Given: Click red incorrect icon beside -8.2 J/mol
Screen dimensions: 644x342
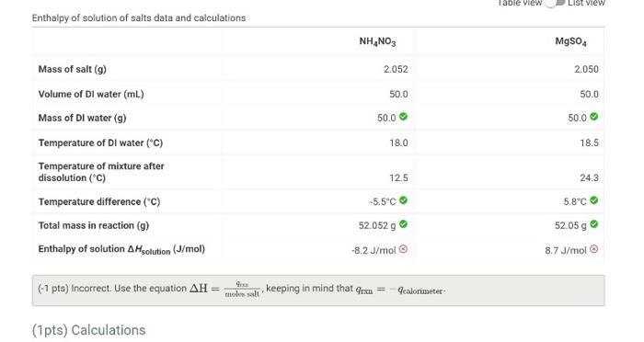Looking at the screenshot, I should 403,249.
